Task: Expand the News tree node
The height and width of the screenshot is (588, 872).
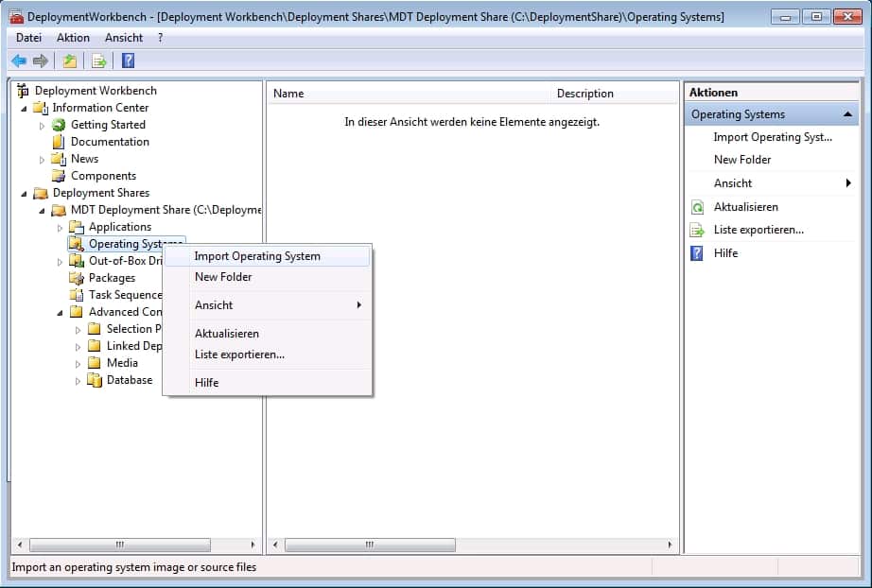Action: (42, 160)
